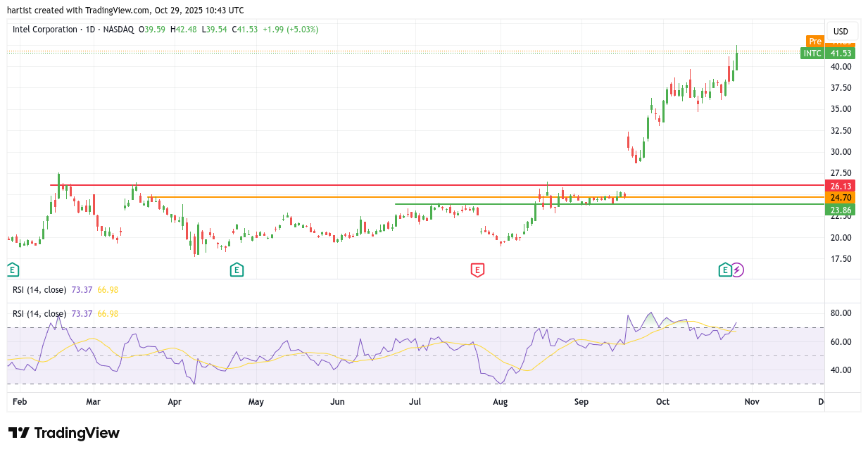868x454 pixels.
Task: Open the USD currency selector
Action: [841, 31]
